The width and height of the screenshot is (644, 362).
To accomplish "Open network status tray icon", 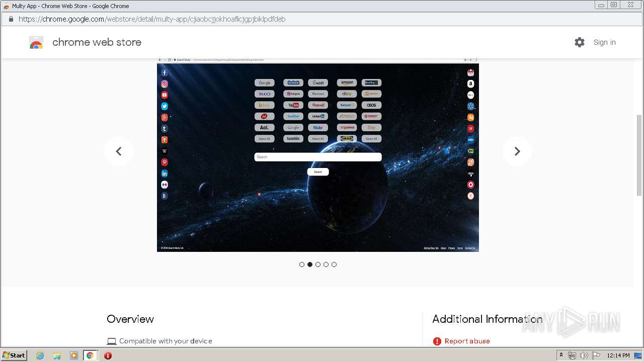I will tap(572, 355).
